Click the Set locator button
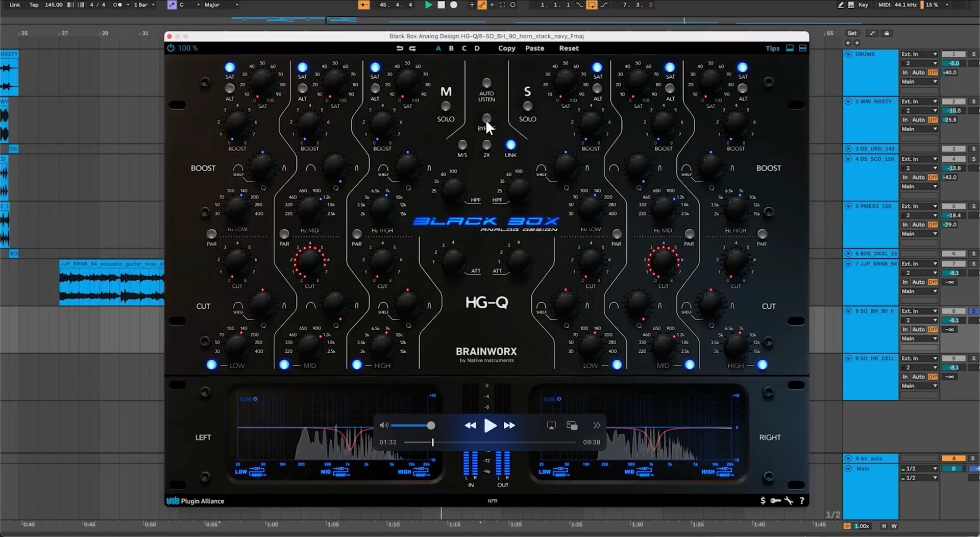Screen dimensions: 980x537 [x=852, y=33]
